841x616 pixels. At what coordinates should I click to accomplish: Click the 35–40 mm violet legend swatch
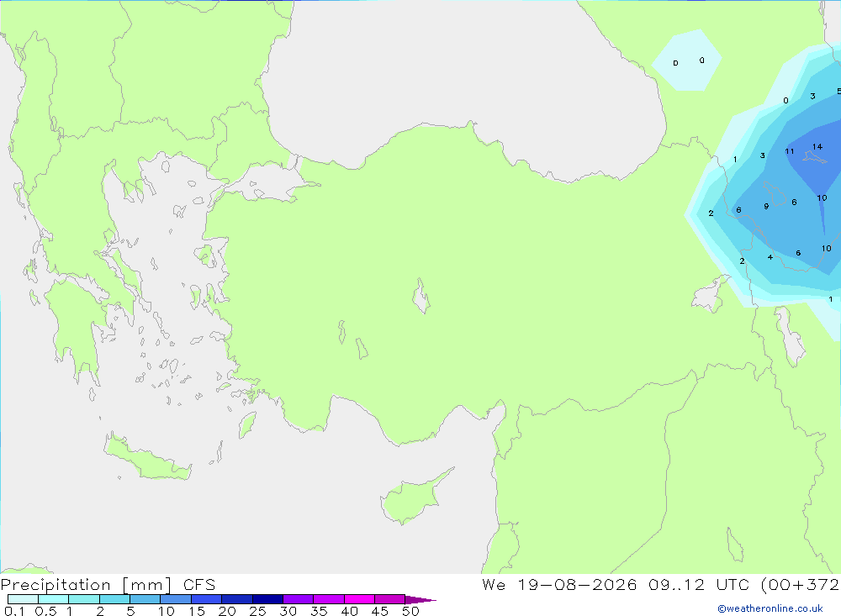tap(329, 599)
